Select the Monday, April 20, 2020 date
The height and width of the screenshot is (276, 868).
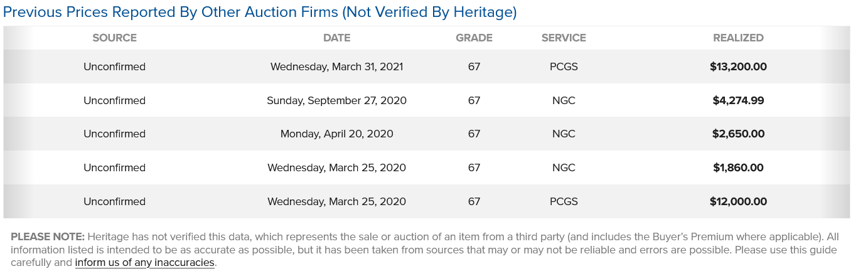pyautogui.click(x=336, y=134)
